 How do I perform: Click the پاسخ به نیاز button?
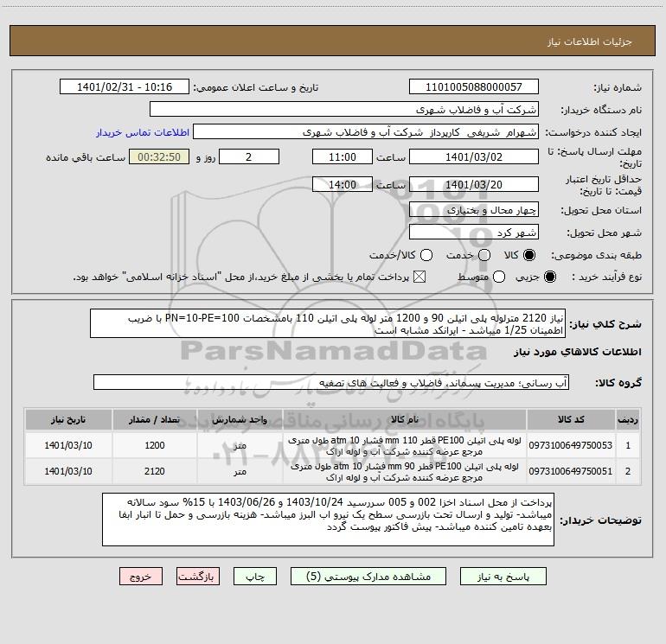tap(503, 577)
